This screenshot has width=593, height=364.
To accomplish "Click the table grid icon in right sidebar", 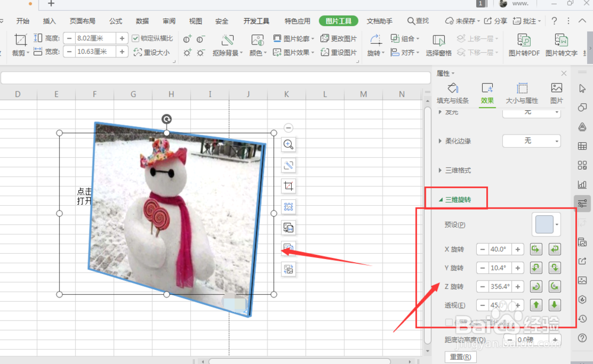I will tap(582, 146).
